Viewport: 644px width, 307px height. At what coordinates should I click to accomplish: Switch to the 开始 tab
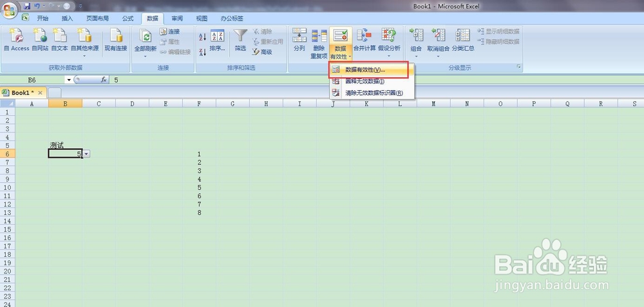click(43, 19)
